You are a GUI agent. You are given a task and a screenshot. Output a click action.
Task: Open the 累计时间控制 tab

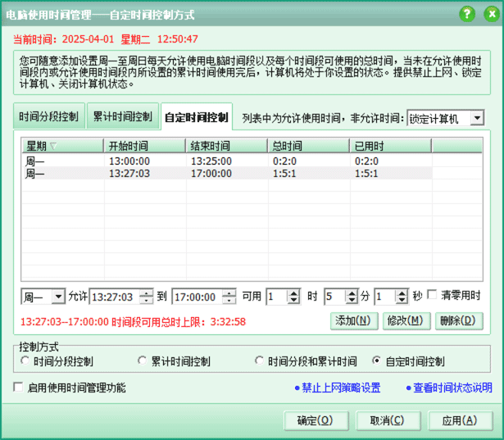121,117
